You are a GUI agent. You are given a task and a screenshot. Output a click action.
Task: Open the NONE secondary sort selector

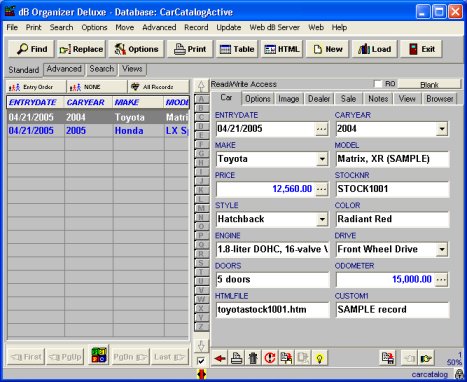click(x=97, y=87)
